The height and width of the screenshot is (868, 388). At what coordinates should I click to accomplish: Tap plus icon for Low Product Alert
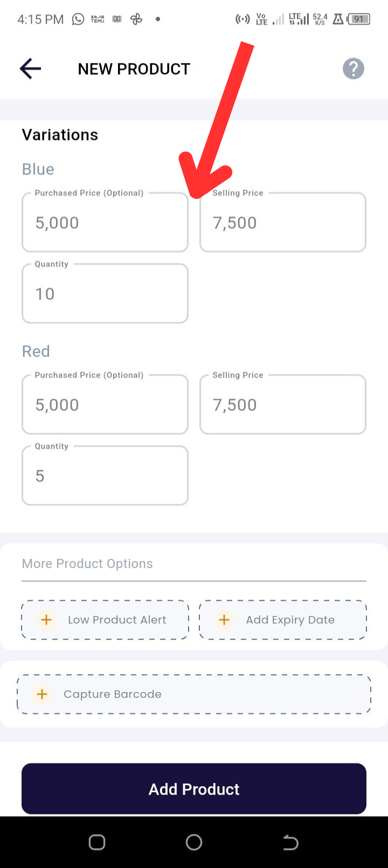(x=46, y=620)
